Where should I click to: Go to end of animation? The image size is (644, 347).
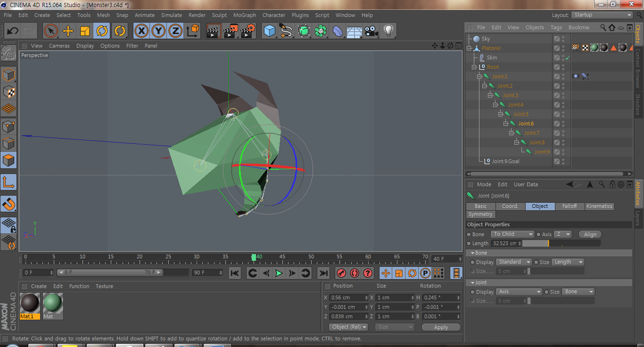(x=323, y=273)
